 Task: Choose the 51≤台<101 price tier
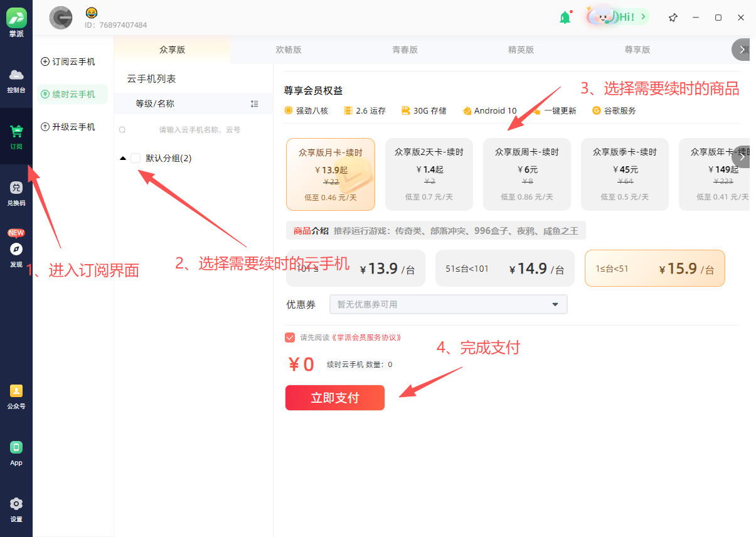click(505, 268)
